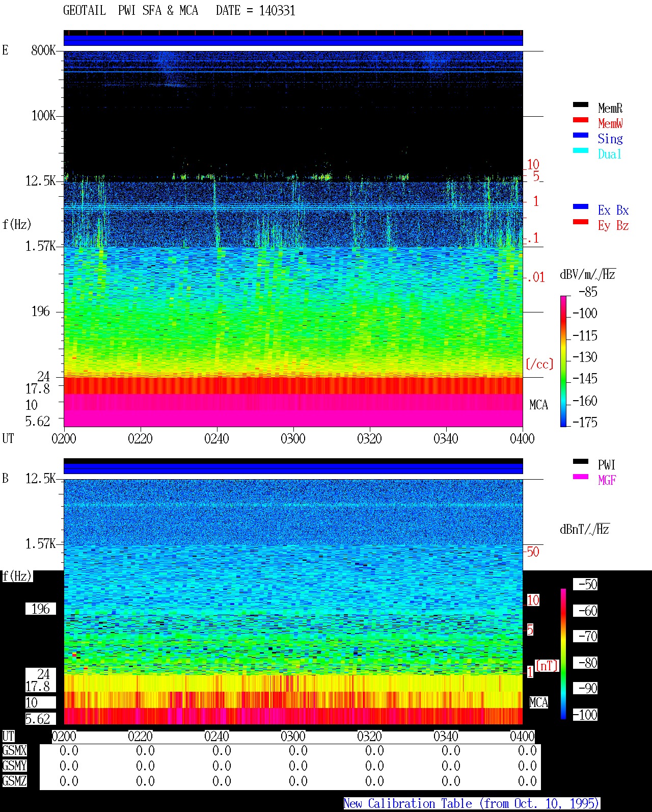Click the magenta MGF legend swatch
The height and width of the screenshot is (812, 652).
[x=580, y=477]
